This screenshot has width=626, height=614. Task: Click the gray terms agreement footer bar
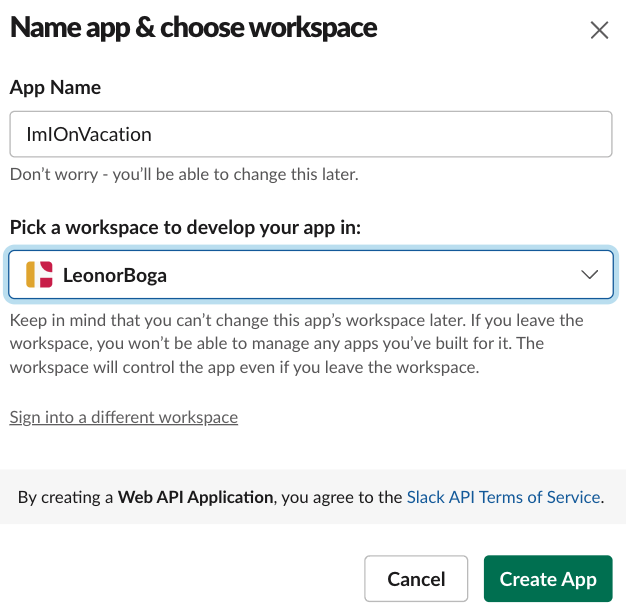pyautogui.click(x=313, y=497)
